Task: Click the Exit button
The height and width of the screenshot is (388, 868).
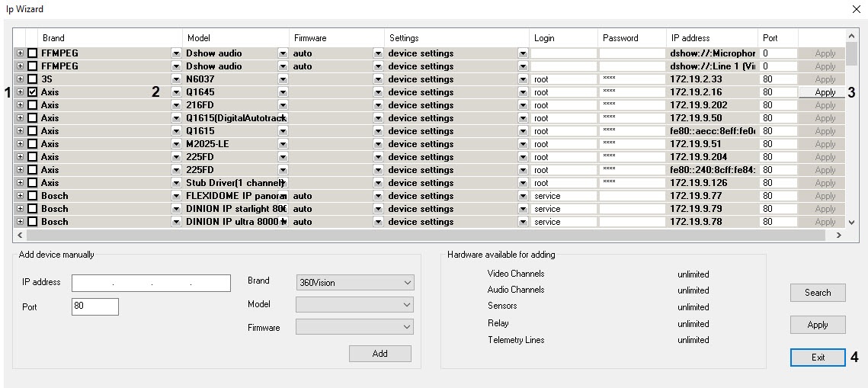Action: coord(818,358)
